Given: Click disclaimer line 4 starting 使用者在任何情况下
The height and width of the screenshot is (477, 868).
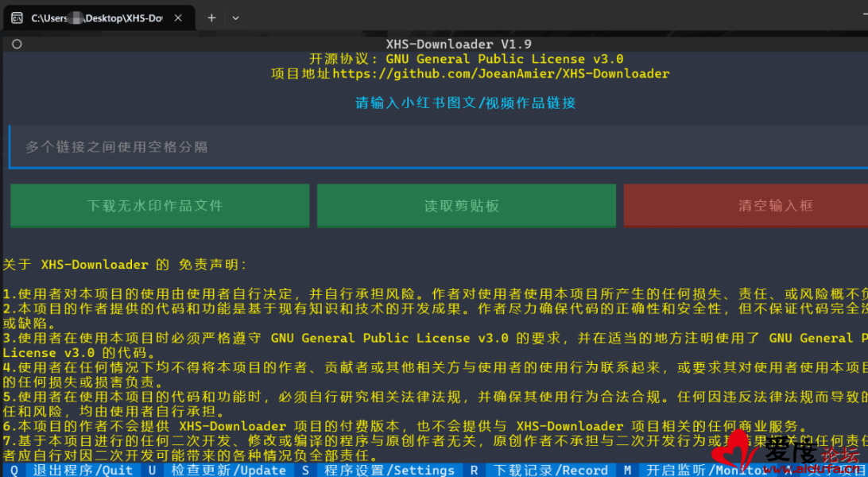Looking at the screenshot, I should coord(435,374).
